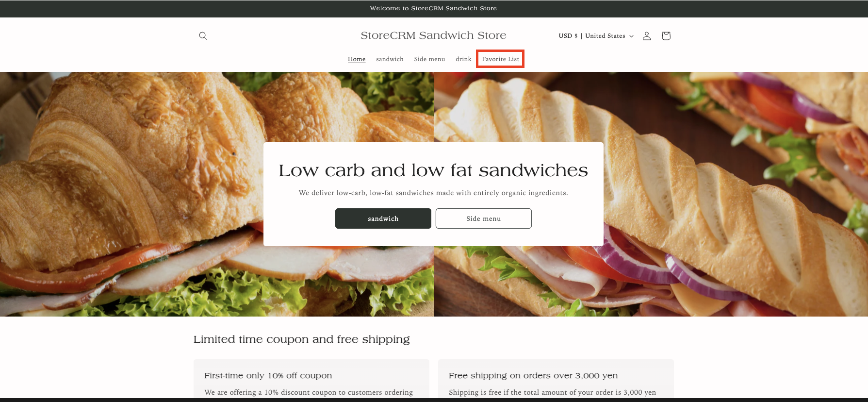Open the Side menu navigation link
Viewport: 868px width, 402px height.
[x=429, y=59]
